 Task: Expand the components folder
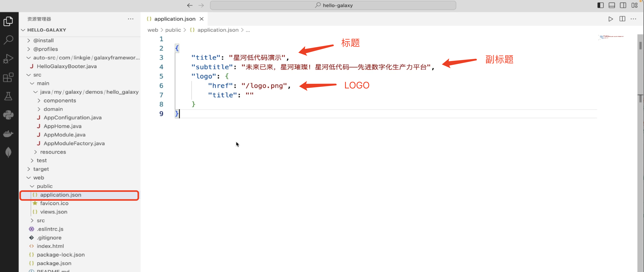coord(80,101)
